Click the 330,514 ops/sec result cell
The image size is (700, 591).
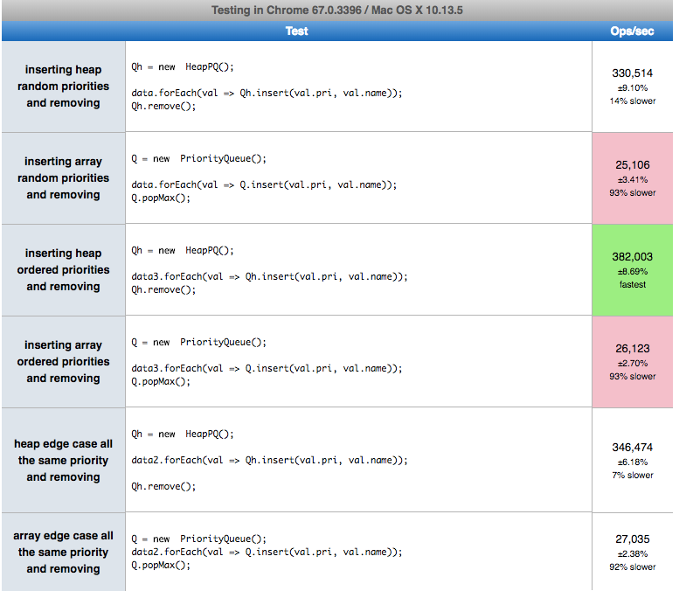click(x=631, y=86)
